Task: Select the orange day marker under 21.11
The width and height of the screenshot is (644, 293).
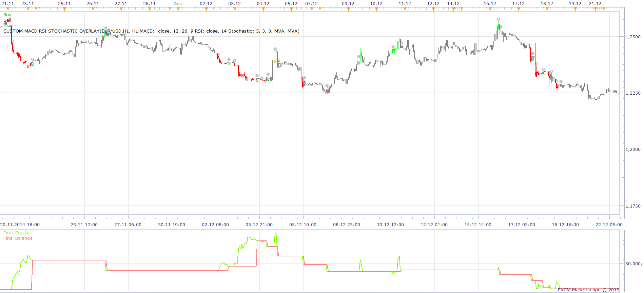Action: (8, 9)
